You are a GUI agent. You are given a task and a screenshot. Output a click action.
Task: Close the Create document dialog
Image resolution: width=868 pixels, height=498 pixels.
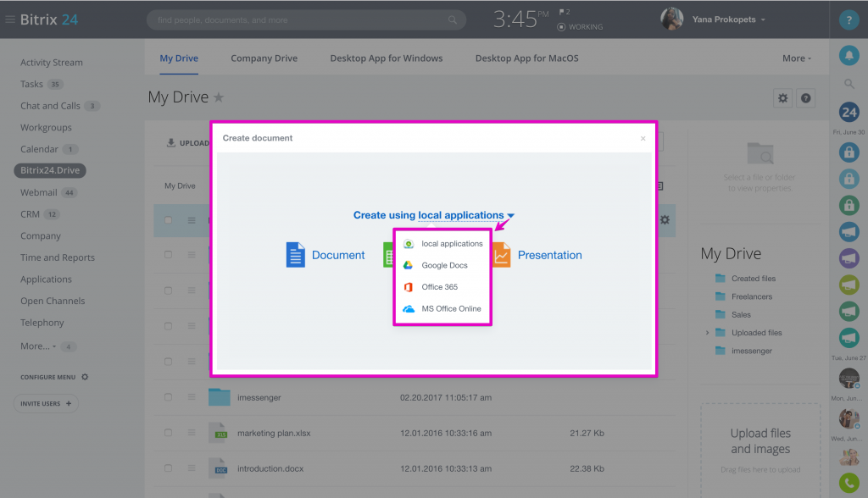tap(643, 138)
